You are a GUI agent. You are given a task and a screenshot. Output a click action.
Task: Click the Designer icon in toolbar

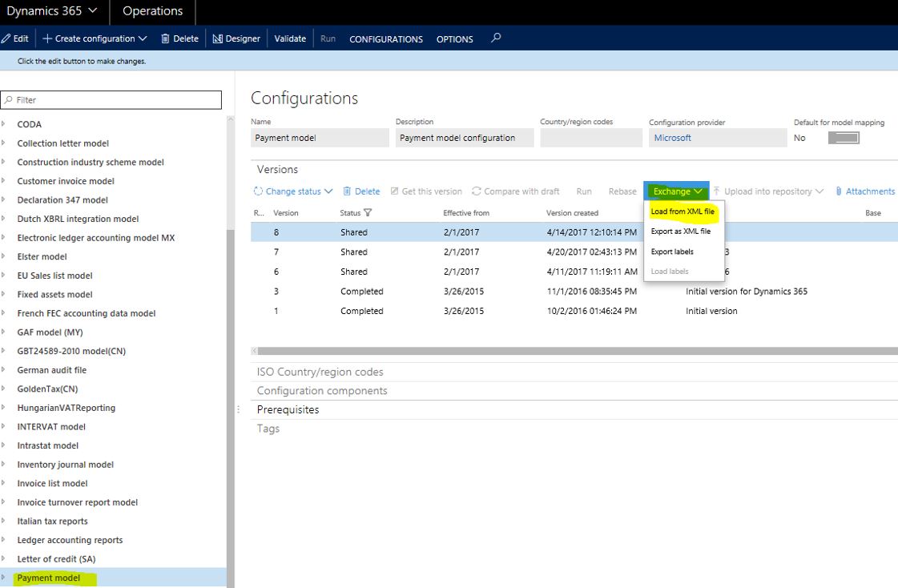pyautogui.click(x=217, y=38)
